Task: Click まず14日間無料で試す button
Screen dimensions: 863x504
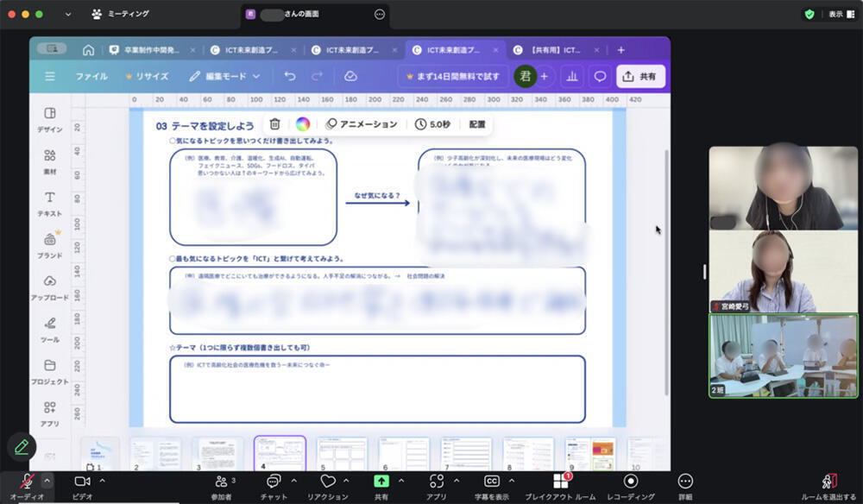Action: [452, 76]
